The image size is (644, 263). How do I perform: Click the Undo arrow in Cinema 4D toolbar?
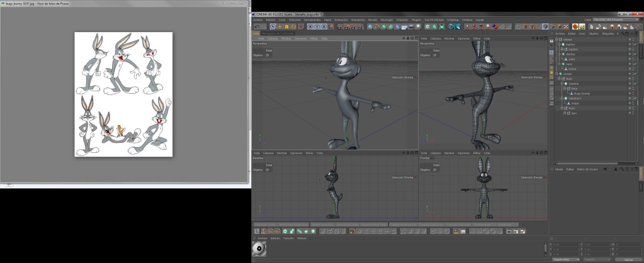[x=257, y=26]
